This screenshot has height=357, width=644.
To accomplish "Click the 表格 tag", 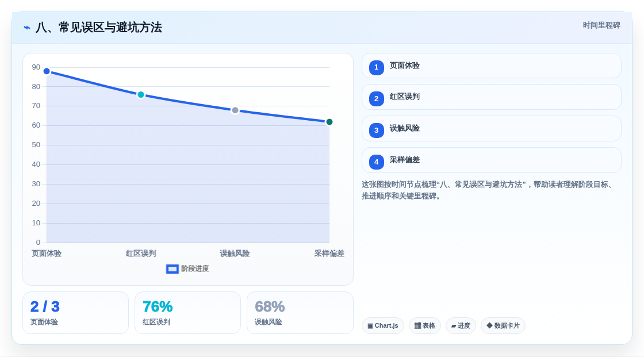I will (x=425, y=326).
